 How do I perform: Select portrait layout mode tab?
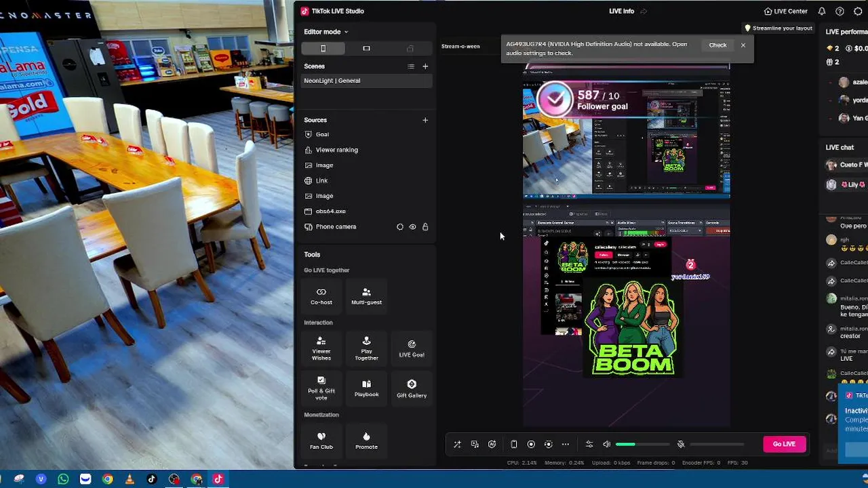pos(323,48)
